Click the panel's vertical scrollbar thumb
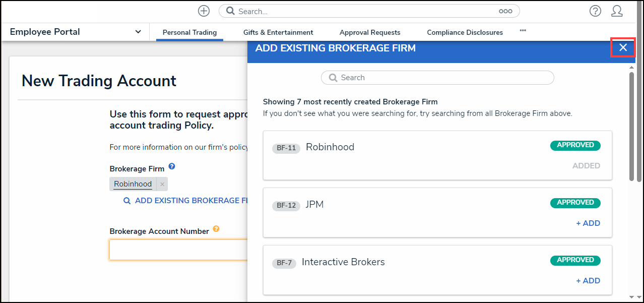Image resolution: width=644 pixels, height=303 pixels. point(631,126)
